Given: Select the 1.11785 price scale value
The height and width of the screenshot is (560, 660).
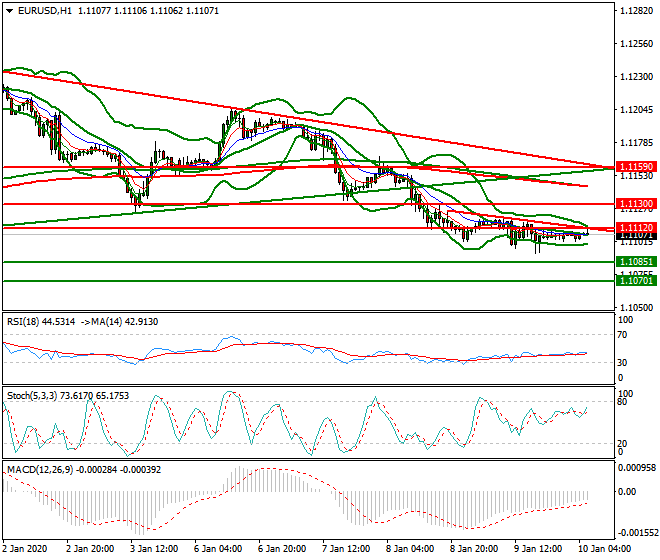Looking at the screenshot, I should coord(636,143).
